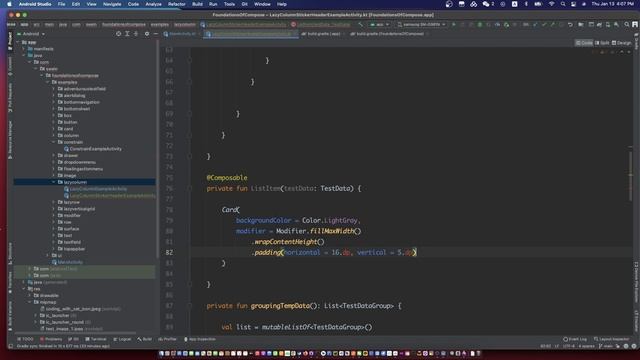The width and height of the screenshot is (640, 360).
Task: Switch editor to Split view
Action: pos(602,43)
